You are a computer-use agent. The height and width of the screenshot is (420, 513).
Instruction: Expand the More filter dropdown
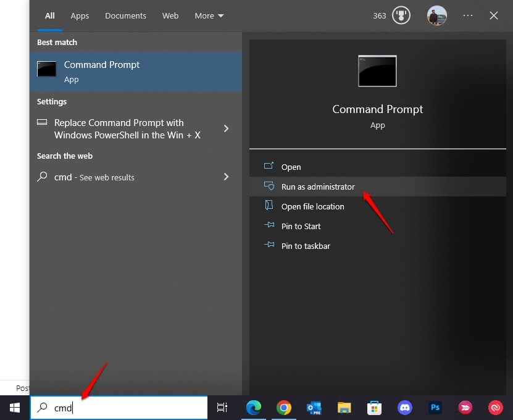[x=209, y=16]
